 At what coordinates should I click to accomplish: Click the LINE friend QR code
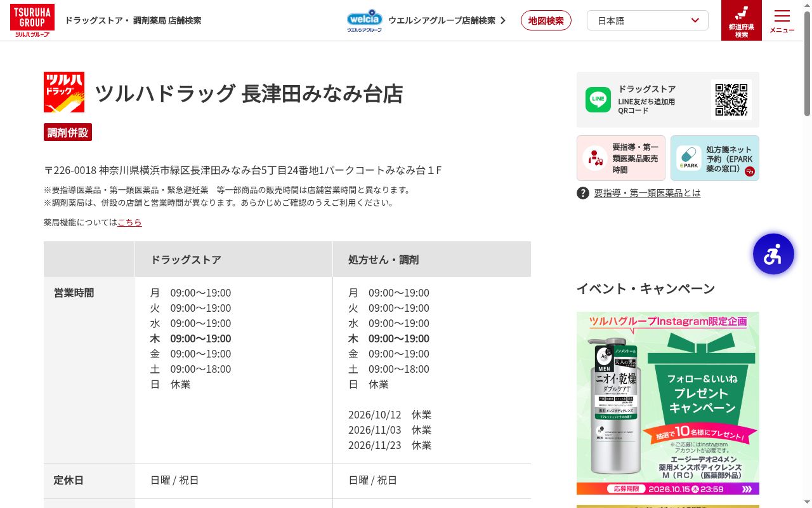(731, 100)
